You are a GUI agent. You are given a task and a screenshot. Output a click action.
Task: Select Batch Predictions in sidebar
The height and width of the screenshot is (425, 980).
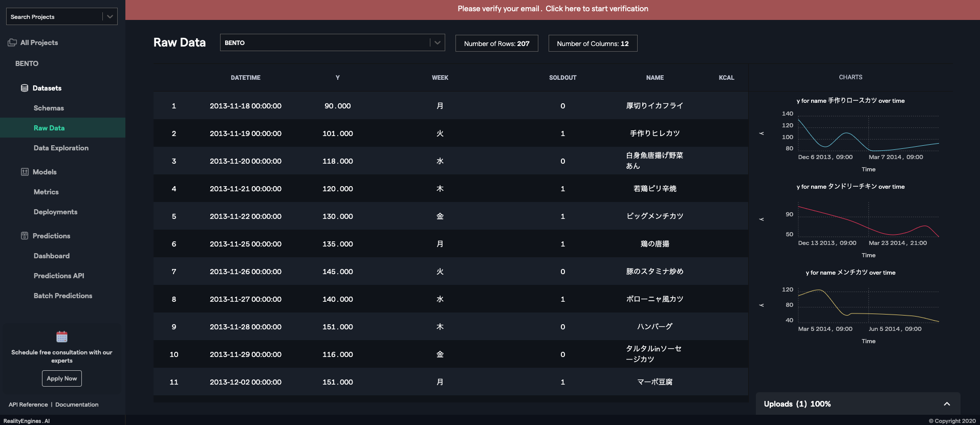63,296
